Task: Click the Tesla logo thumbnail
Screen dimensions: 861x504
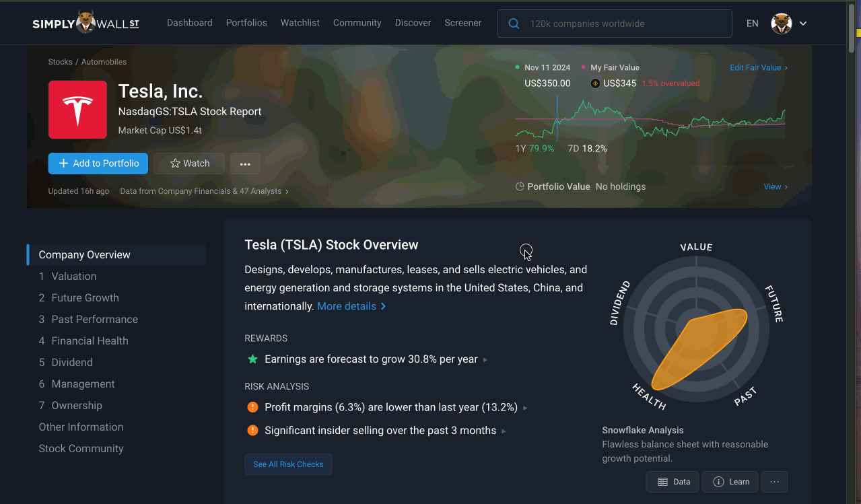Action: (x=77, y=110)
